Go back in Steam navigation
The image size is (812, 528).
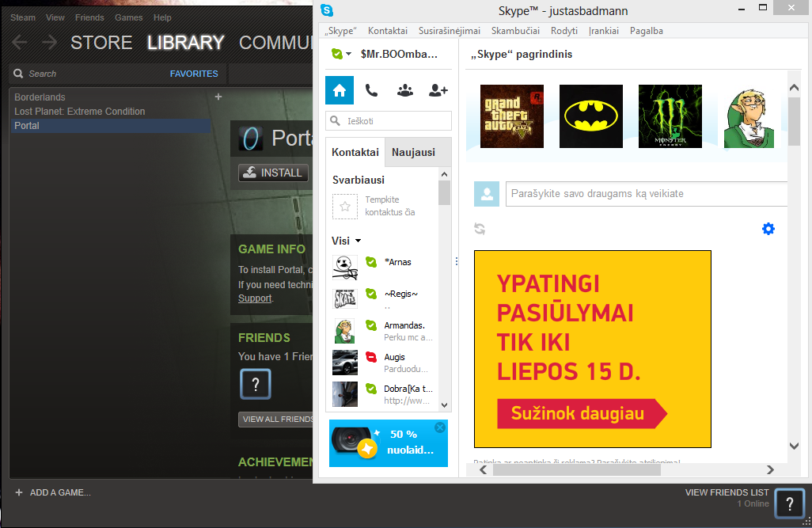coord(20,42)
